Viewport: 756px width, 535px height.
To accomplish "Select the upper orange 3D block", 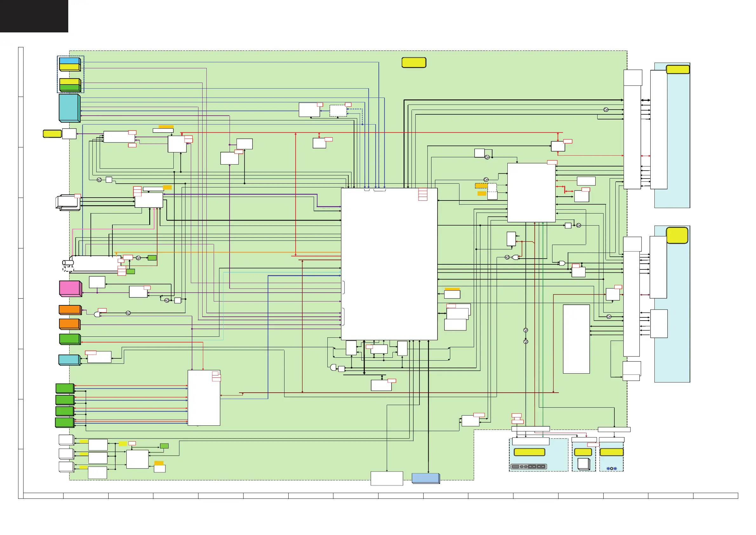I will 70,310.
